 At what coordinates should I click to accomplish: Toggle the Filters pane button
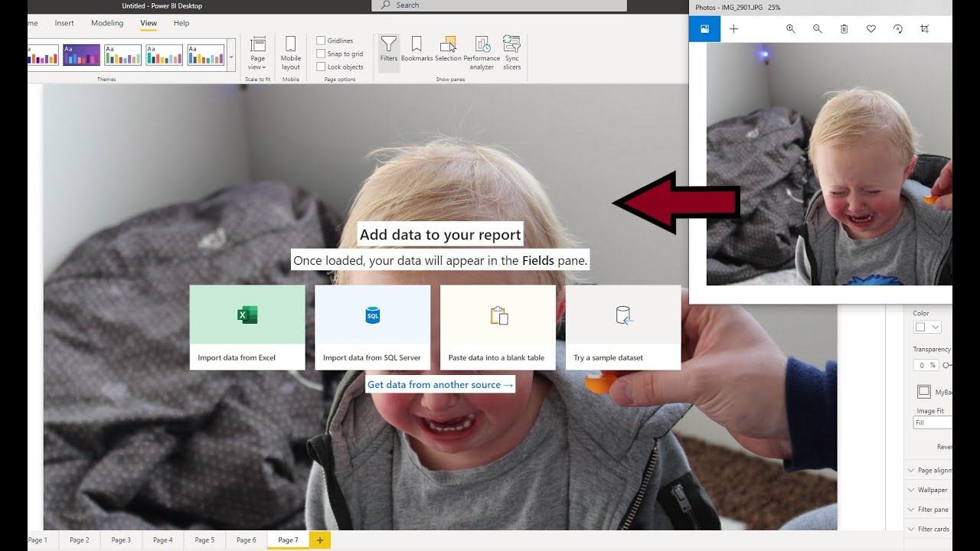coord(389,53)
